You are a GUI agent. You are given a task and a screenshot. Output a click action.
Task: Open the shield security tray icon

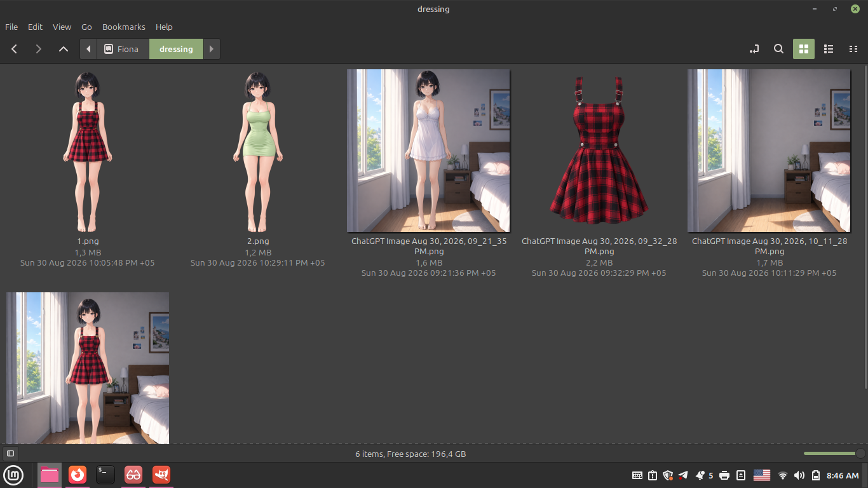[x=668, y=475]
